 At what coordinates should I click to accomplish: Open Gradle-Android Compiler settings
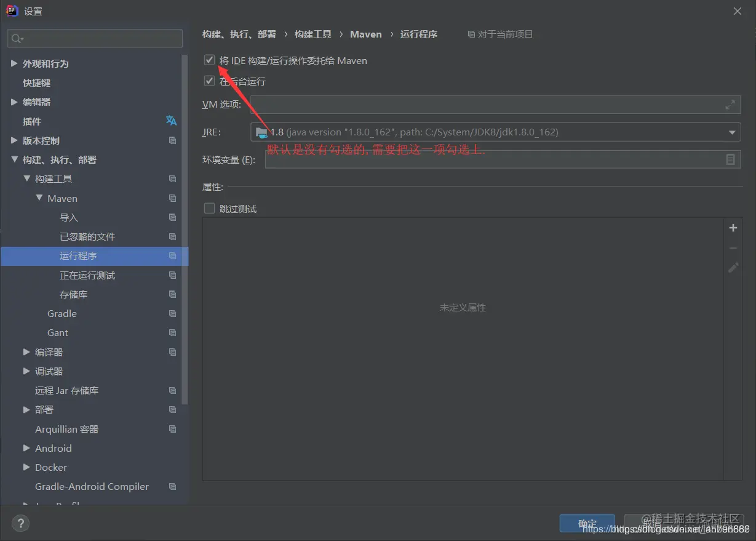91,486
